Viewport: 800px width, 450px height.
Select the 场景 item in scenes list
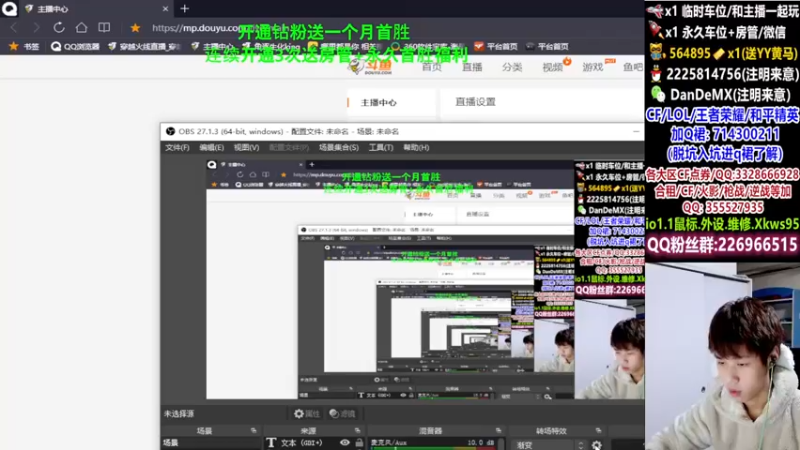pos(211,443)
